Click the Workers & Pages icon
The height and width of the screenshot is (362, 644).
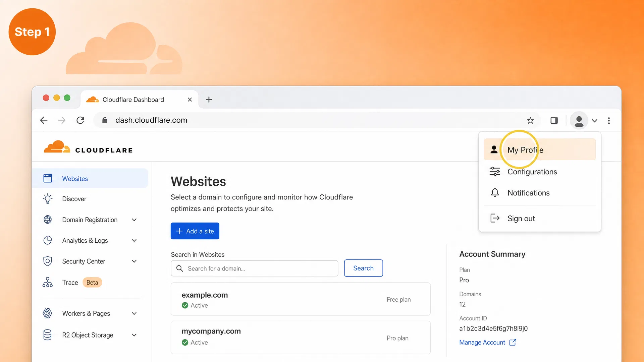[x=48, y=313]
